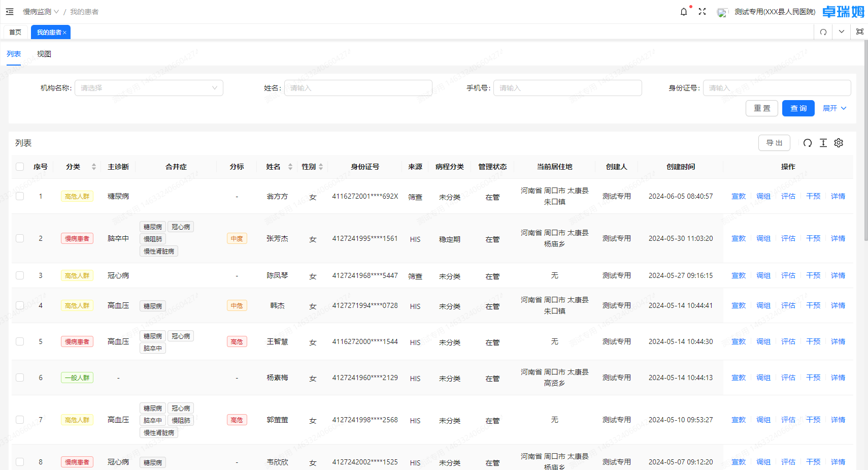
Task: Click 干预 for 韩杰 row
Action: pyautogui.click(x=813, y=305)
